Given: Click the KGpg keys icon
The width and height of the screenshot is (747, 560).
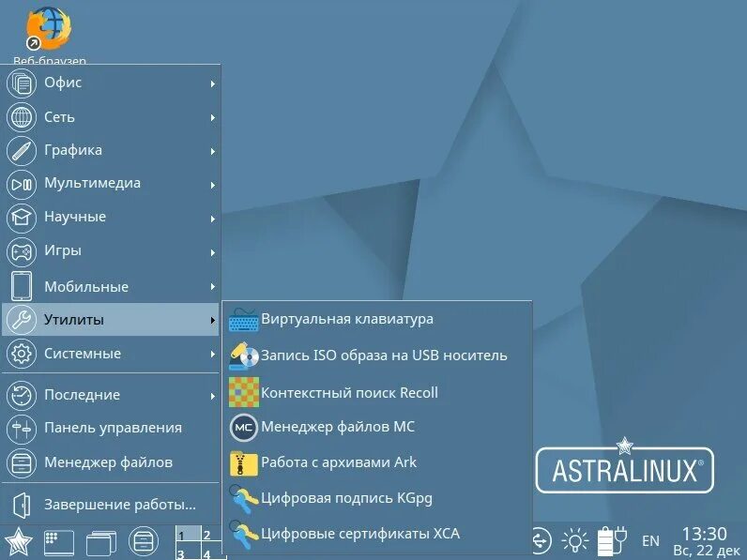Looking at the screenshot, I should pos(242,499).
